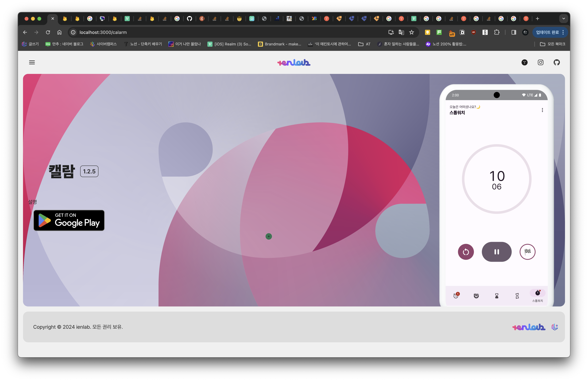
Task: Click the ienlab logo in header
Action: point(294,63)
